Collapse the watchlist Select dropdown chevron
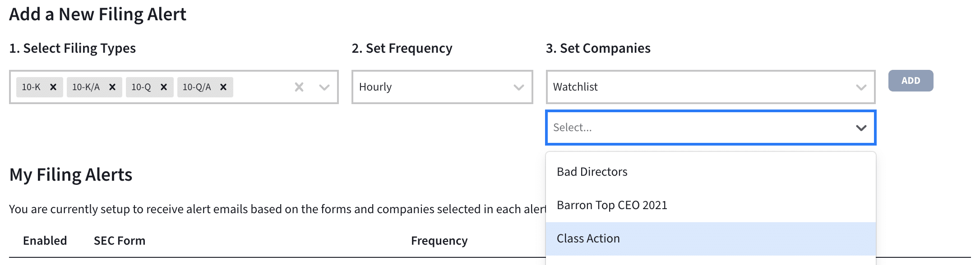This screenshot has width=980, height=265. [861, 128]
